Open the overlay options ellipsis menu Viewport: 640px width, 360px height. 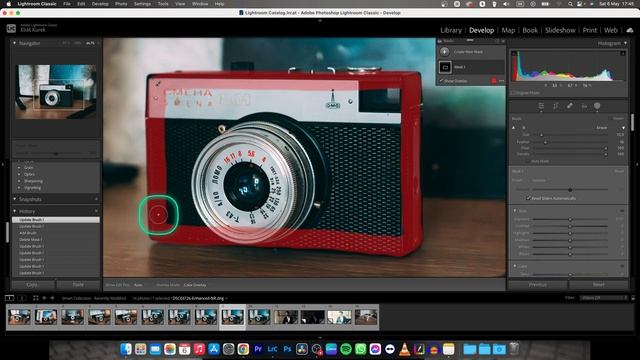(501, 81)
